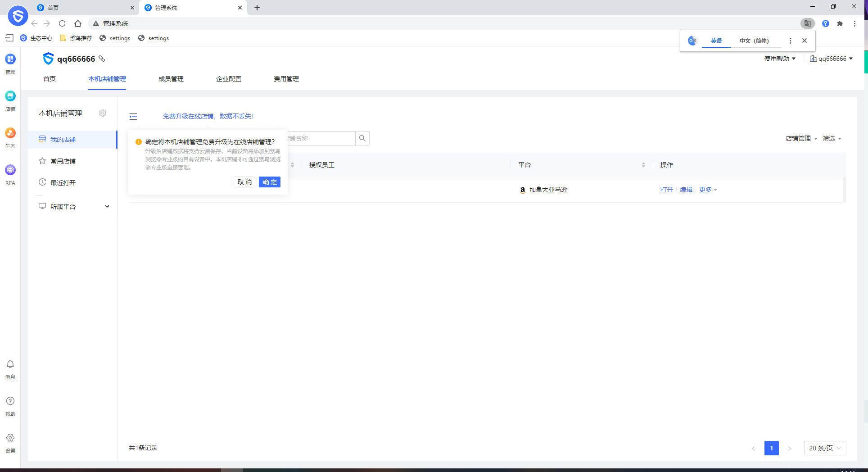
Task: Confirm upgrade with 确定 button
Action: 270,182
